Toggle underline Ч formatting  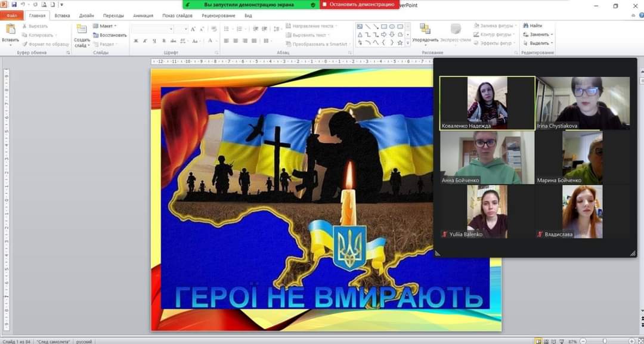pos(154,41)
